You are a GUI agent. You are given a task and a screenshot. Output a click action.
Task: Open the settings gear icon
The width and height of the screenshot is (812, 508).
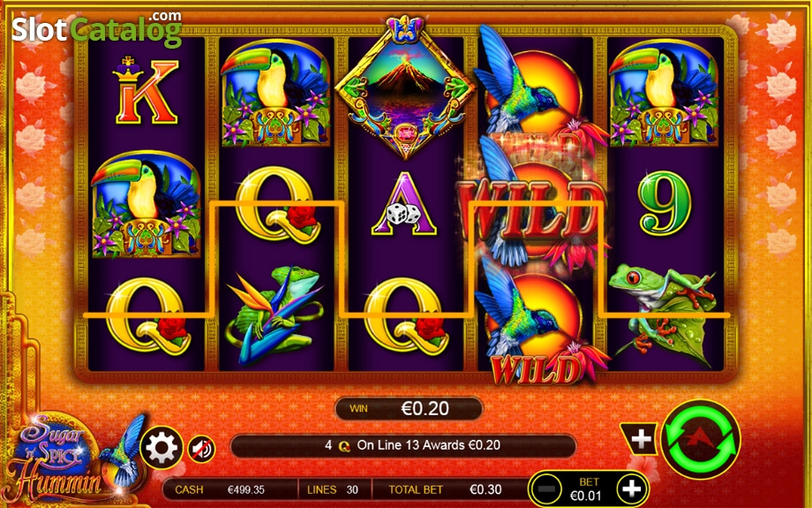pyautogui.click(x=162, y=448)
